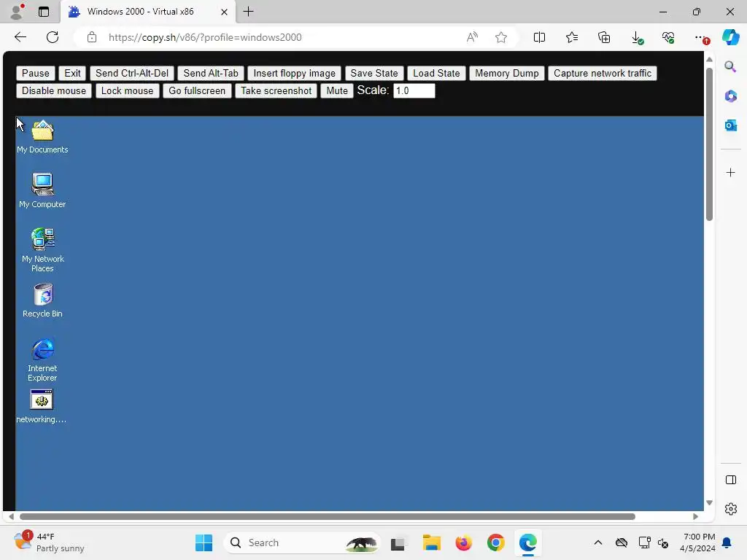
Task: Click the Save State button
Action: pos(374,74)
